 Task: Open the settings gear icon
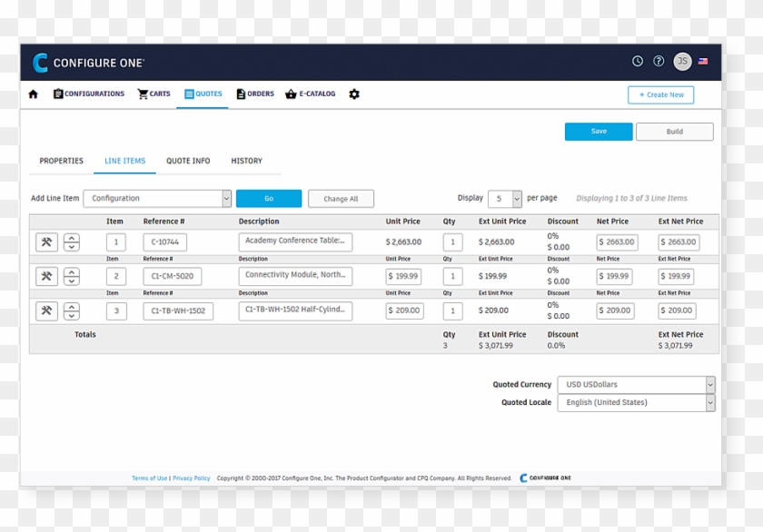tap(354, 94)
